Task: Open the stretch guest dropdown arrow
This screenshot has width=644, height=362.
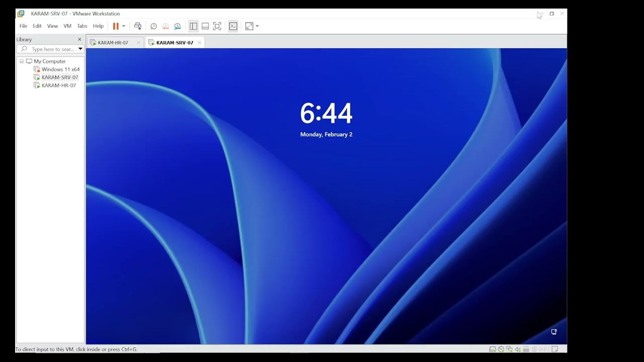Action: point(257,26)
